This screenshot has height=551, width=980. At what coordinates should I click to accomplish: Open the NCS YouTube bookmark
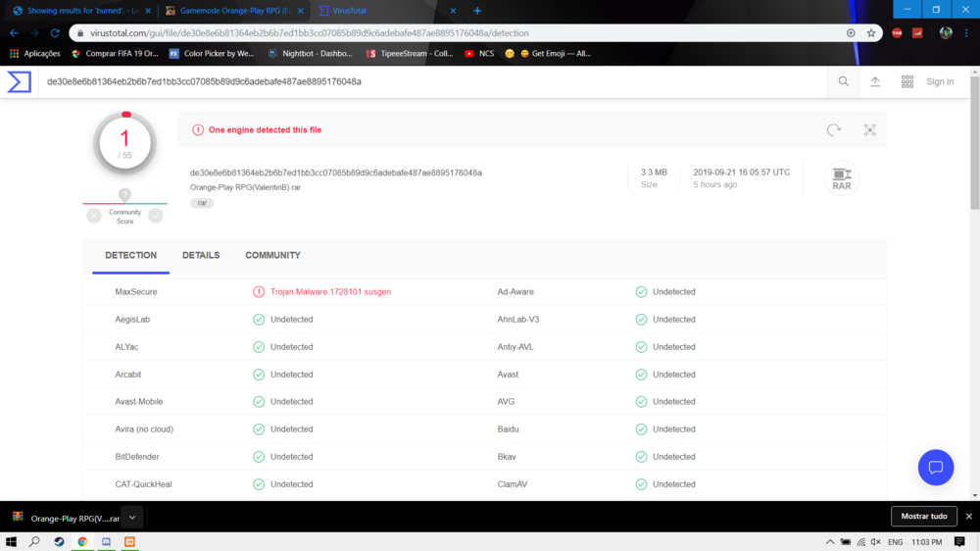(x=479, y=54)
